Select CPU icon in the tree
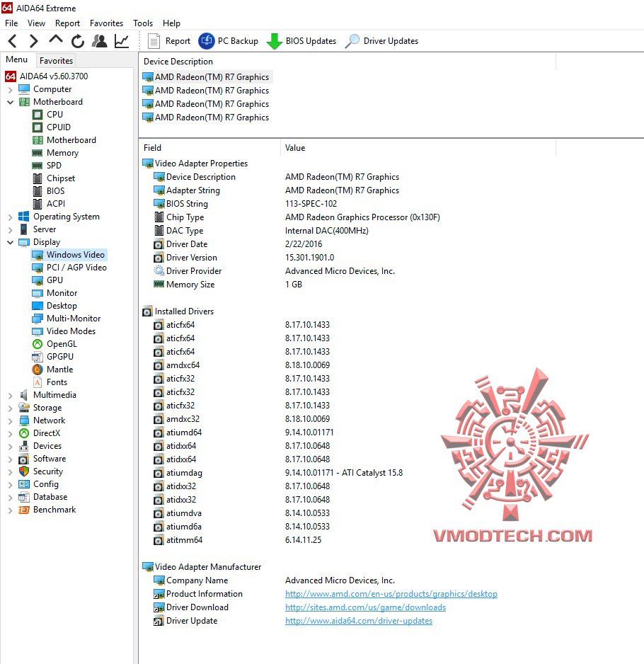644x664 pixels. [x=38, y=115]
